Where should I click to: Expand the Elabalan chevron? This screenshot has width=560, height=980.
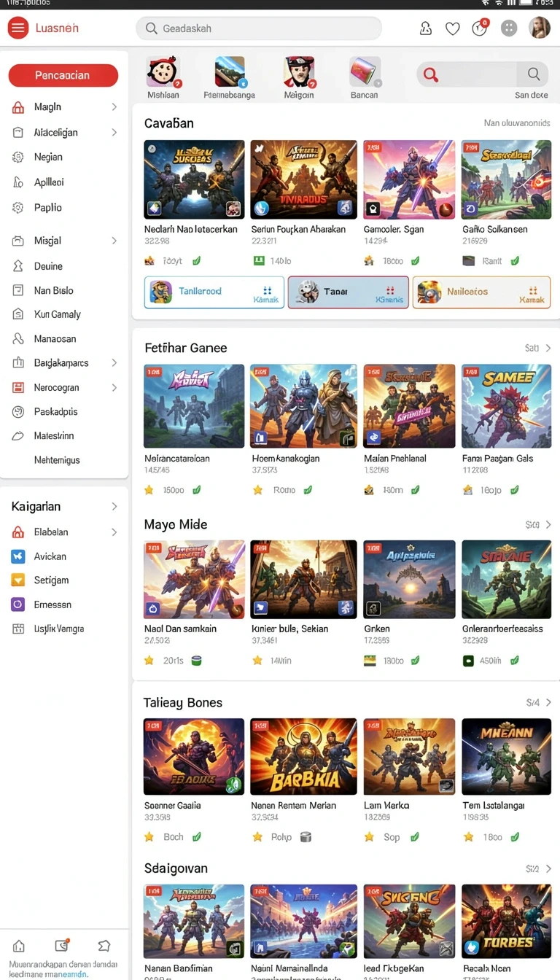coord(114,532)
